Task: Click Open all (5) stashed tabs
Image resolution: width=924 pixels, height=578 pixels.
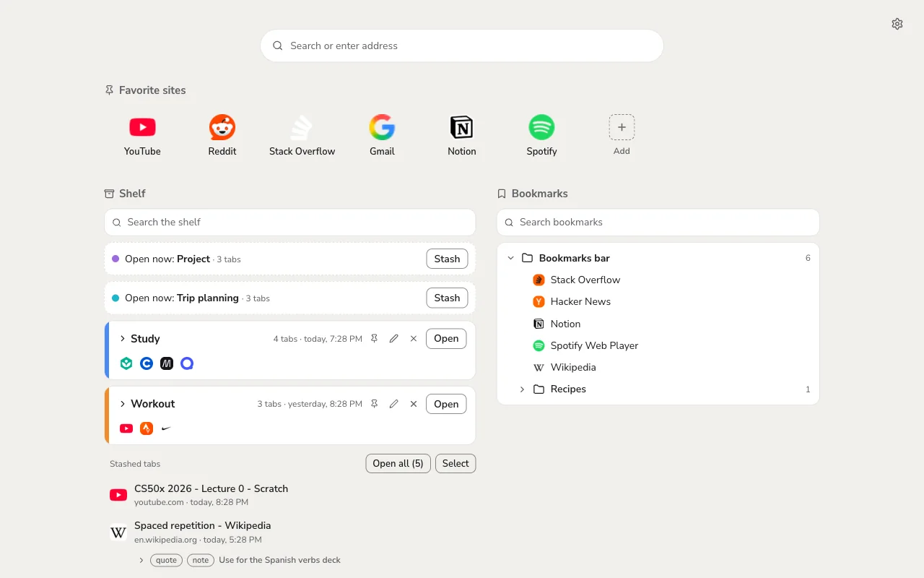Action: coord(398,463)
